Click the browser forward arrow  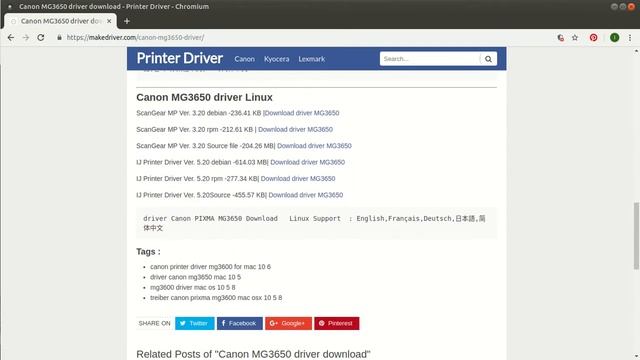26,38
